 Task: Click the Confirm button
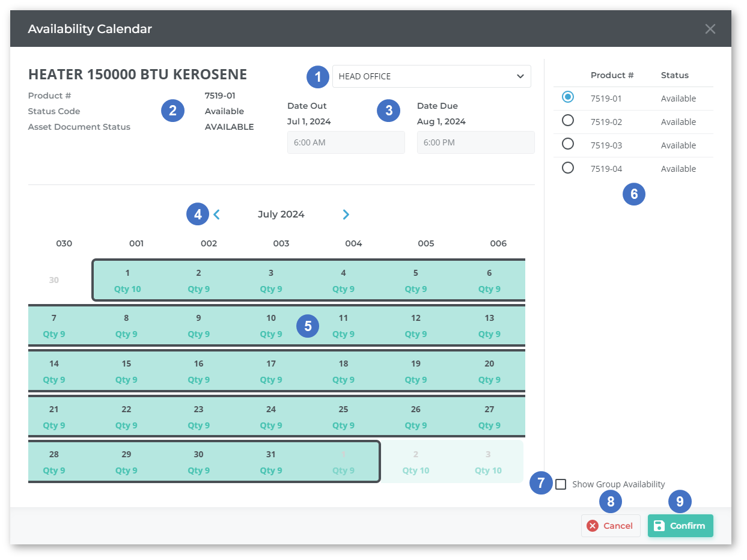click(680, 526)
